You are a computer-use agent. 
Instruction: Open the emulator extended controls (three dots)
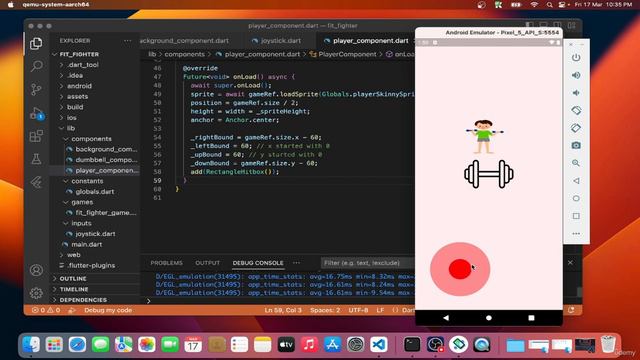[576, 233]
